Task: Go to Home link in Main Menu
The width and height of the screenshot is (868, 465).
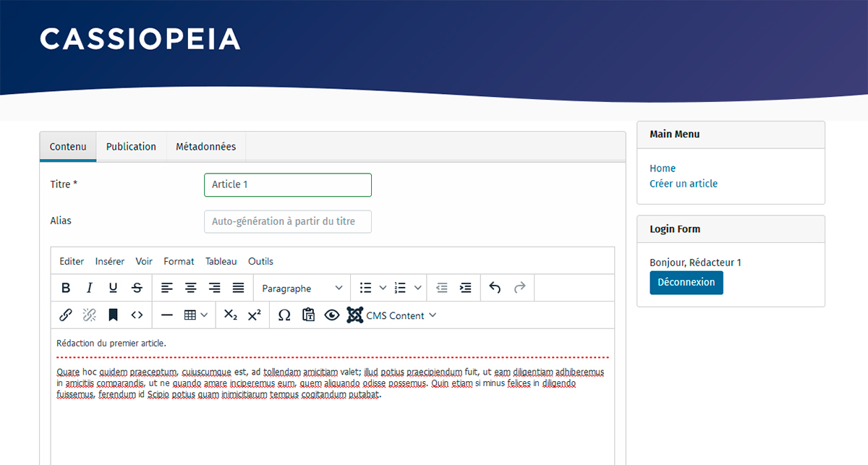Action: click(663, 168)
